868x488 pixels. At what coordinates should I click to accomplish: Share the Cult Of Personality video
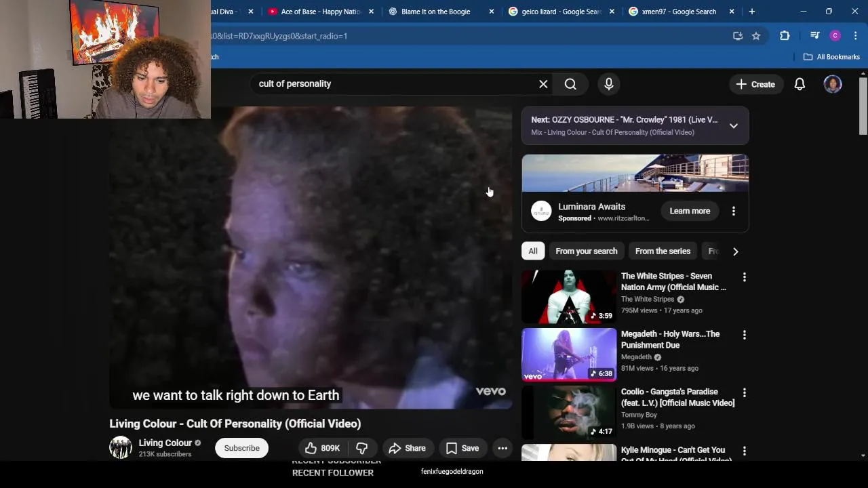(407, 448)
